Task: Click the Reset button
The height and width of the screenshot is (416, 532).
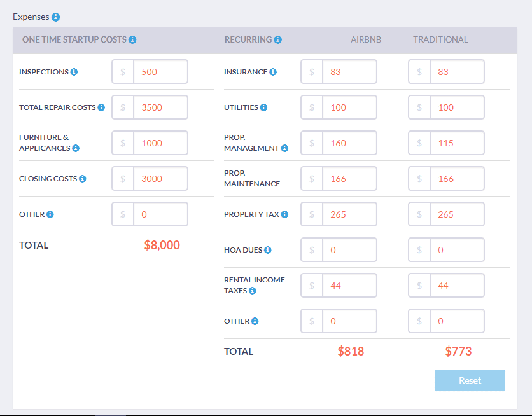Action: [x=470, y=380]
